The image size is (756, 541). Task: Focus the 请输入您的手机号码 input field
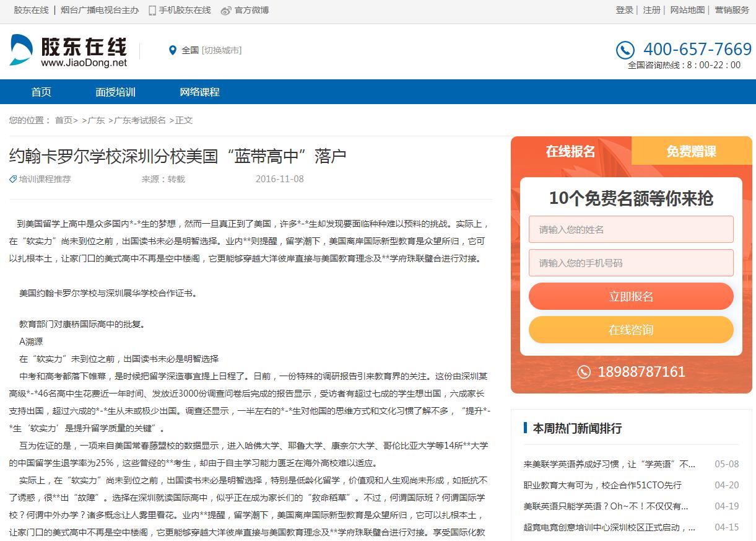tap(631, 263)
